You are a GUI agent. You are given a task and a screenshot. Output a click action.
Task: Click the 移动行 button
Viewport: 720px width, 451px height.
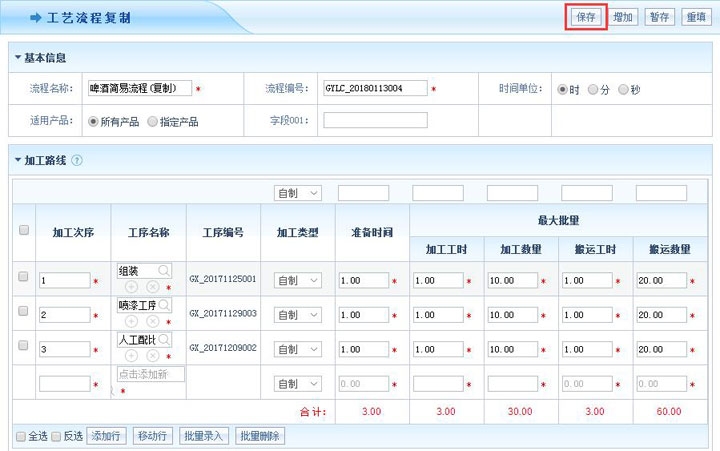152,436
